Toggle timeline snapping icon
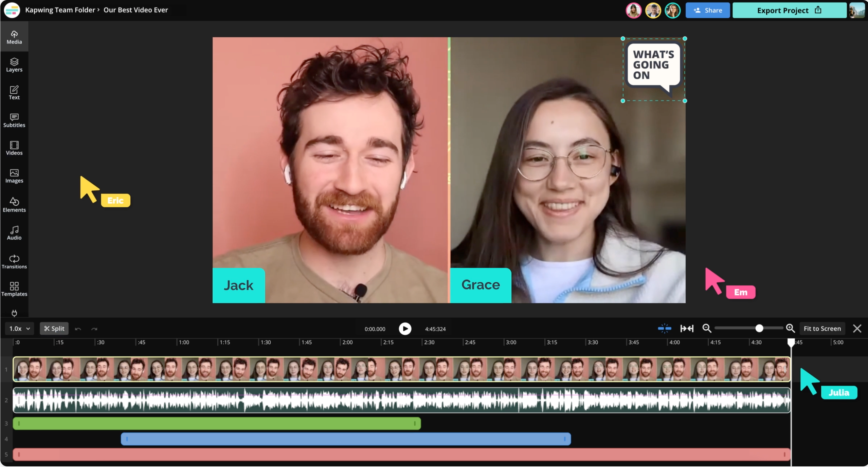Image resolution: width=868 pixels, height=467 pixels. pos(664,328)
